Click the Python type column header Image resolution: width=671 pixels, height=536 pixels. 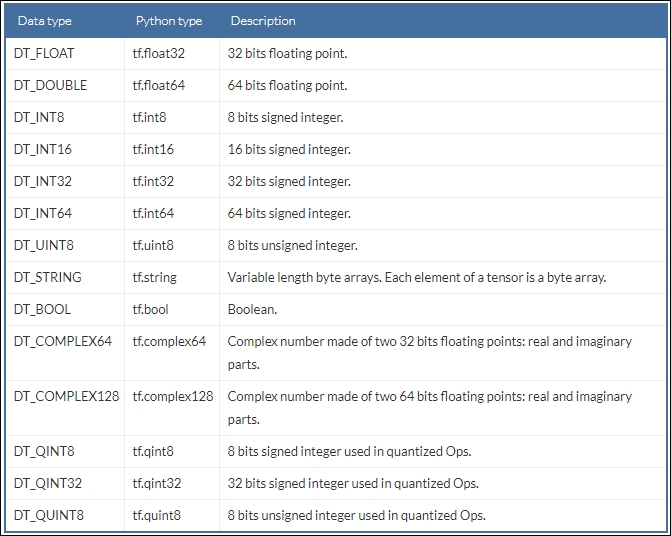click(169, 21)
